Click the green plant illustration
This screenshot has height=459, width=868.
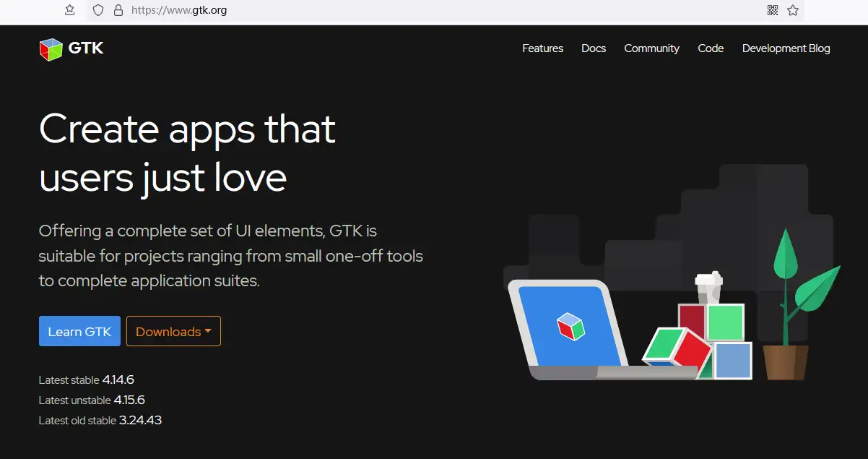click(798, 304)
